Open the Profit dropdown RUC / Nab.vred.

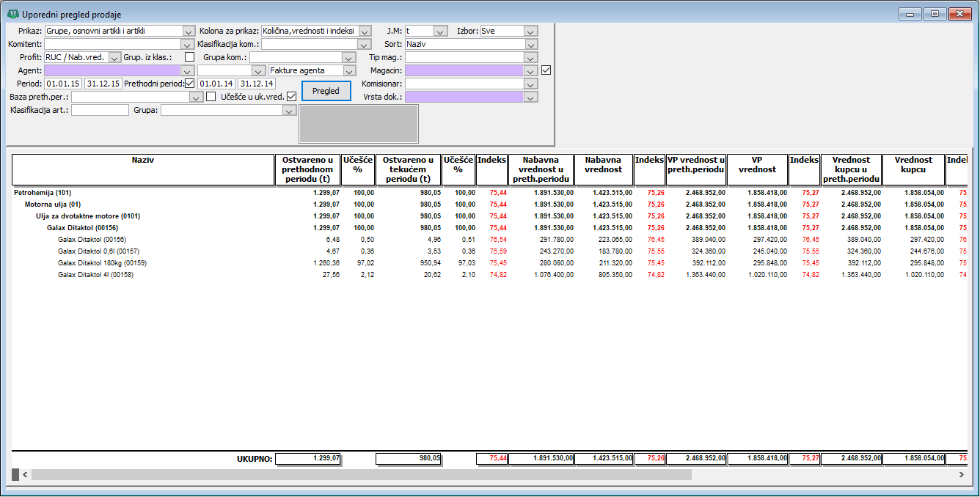(x=114, y=57)
